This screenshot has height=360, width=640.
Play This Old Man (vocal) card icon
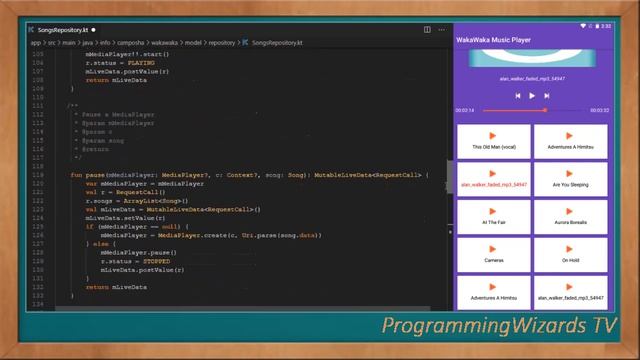[x=493, y=136]
